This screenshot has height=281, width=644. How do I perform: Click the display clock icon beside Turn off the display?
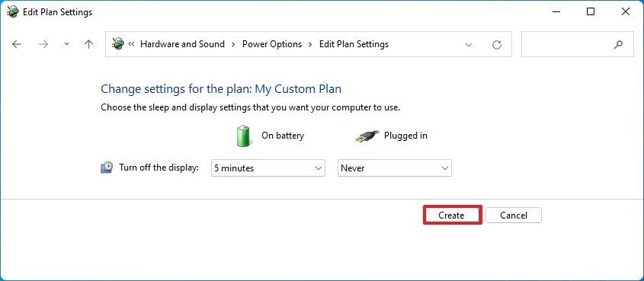(107, 168)
